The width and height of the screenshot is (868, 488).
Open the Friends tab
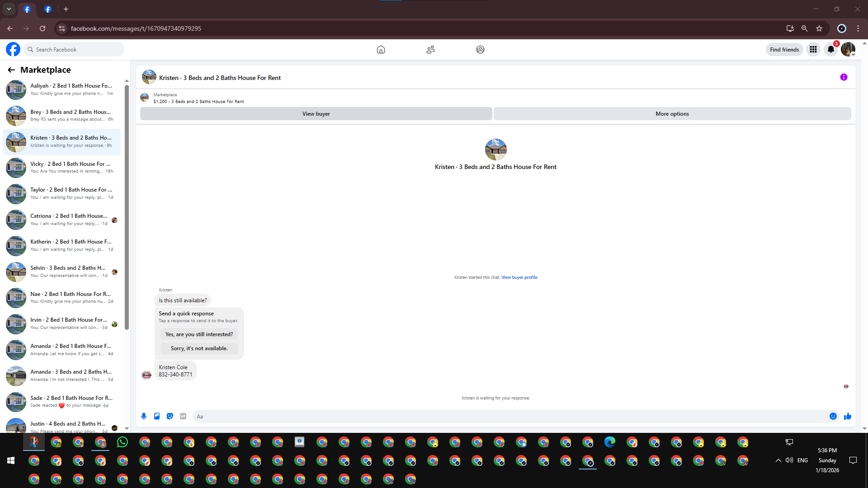click(x=430, y=50)
